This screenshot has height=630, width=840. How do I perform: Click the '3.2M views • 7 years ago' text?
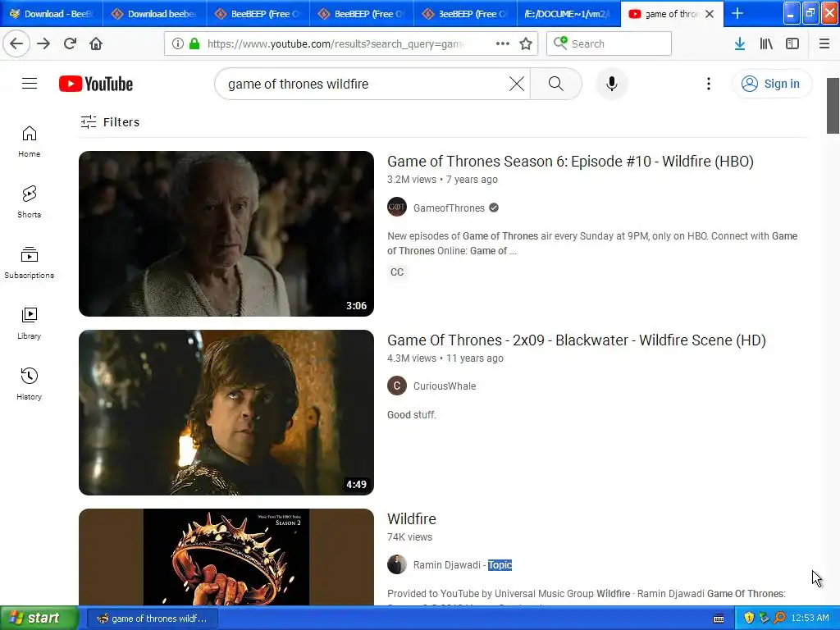[x=442, y=180]
